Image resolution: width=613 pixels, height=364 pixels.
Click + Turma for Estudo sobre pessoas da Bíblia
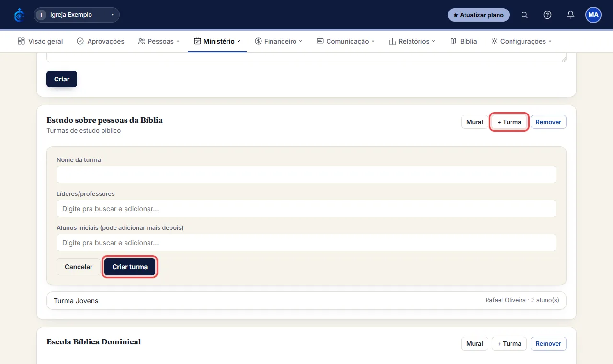tap(509, 122)
